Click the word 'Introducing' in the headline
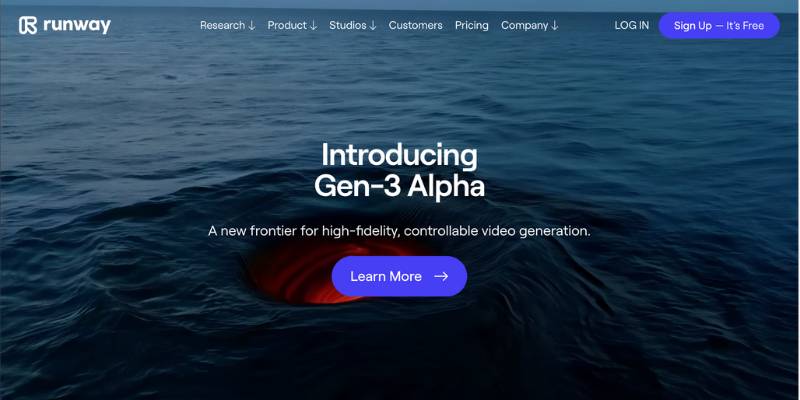Viewport: 800px width, 400px height. pyautogui.click(x=399, y=156)
